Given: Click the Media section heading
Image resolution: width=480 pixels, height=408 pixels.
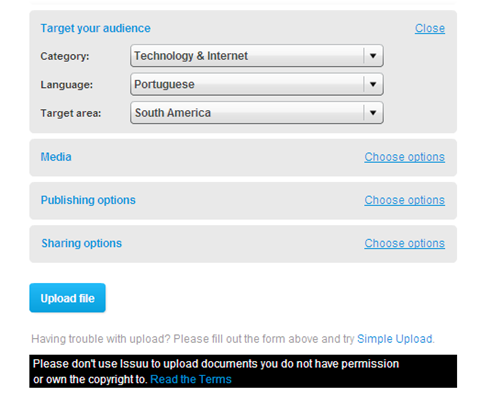Looking at the screenshot, I should click(56, 157).
